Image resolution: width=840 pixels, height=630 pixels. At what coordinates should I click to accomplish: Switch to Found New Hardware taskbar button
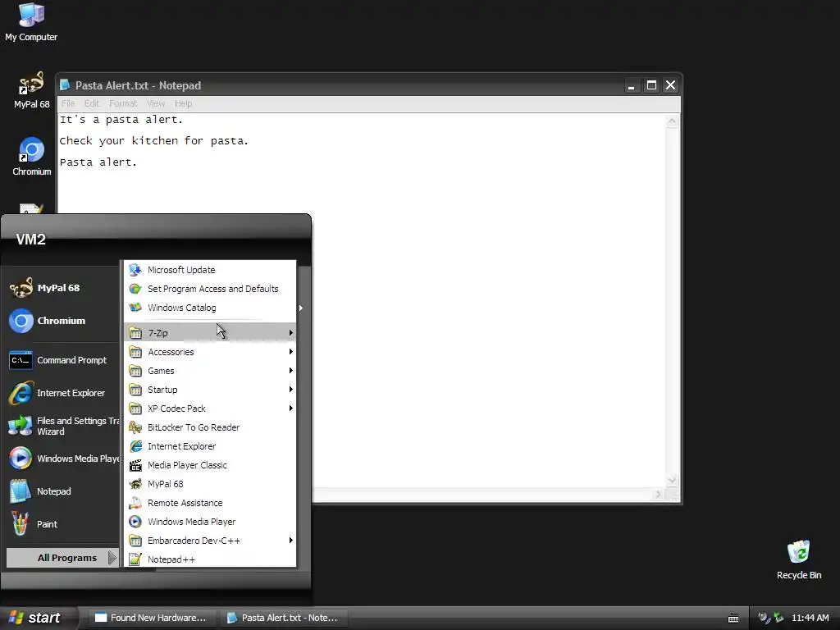[x=151, y=618]
